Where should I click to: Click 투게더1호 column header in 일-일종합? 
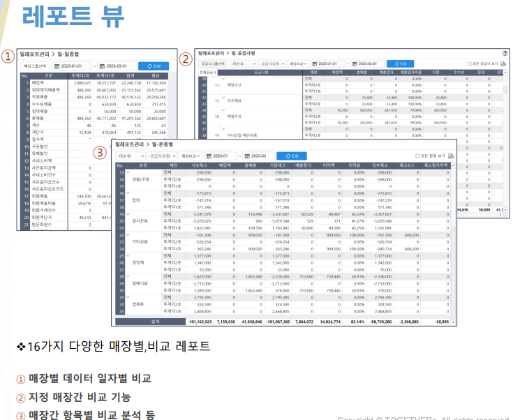(105, 76)
